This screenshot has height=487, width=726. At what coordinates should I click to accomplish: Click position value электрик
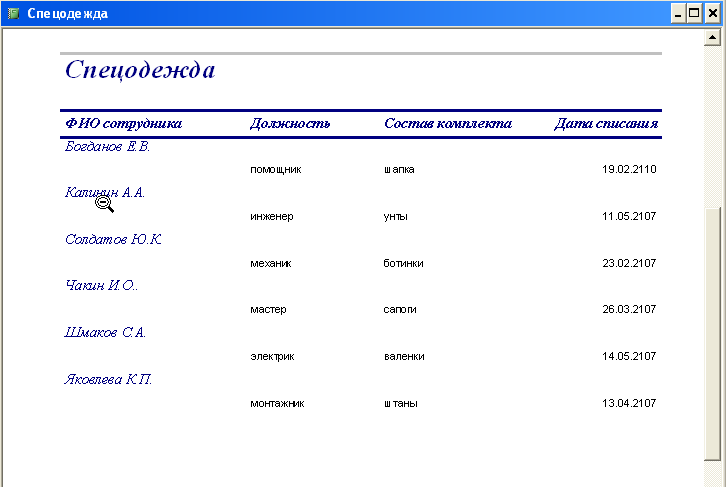coord(272,356)
